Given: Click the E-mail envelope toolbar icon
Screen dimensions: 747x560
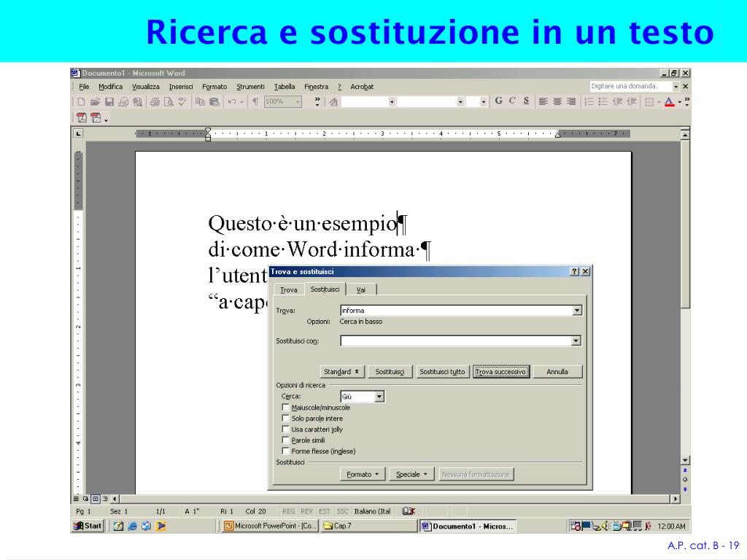Looking at the screenshot, I should (123, 101).
